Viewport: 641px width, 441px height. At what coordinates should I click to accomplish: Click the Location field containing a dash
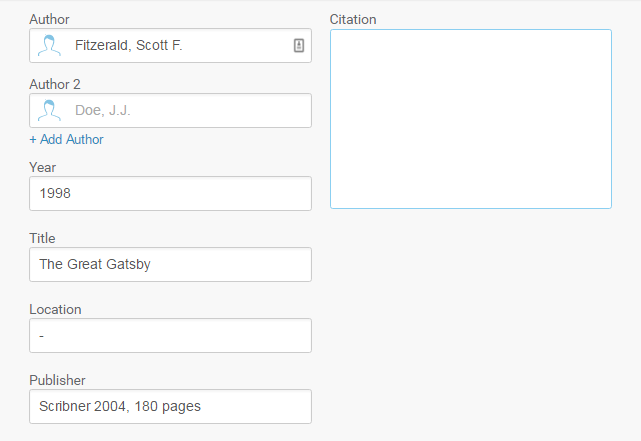[170, 336]
